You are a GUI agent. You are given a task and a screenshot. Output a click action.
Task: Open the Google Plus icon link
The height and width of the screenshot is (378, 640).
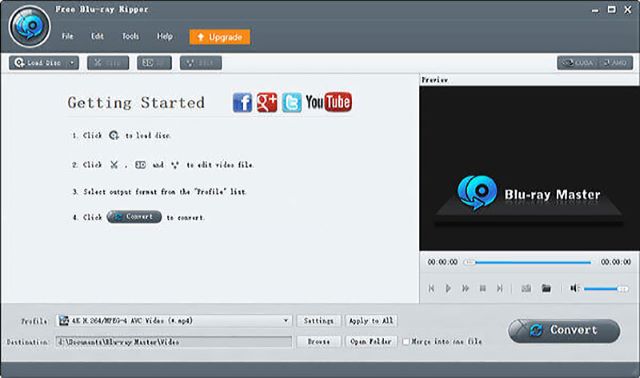click(267, 102)
